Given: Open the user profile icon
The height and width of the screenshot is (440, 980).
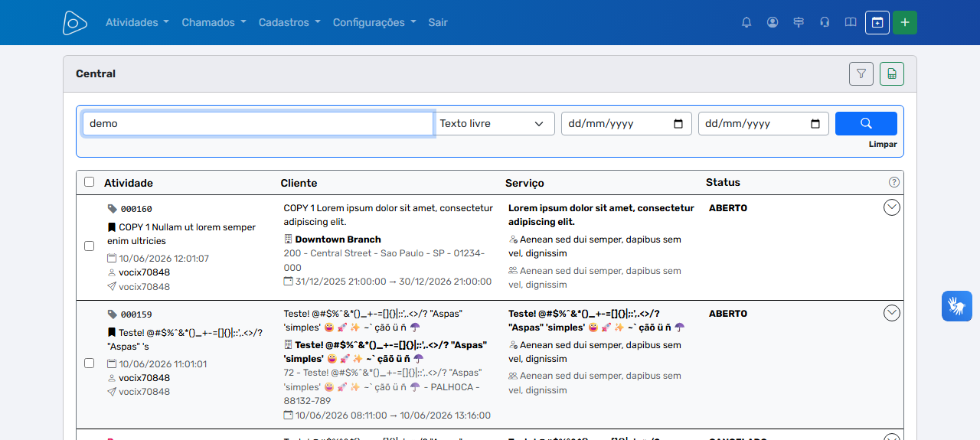Looking at the screenshot, I should coord(773,22).
